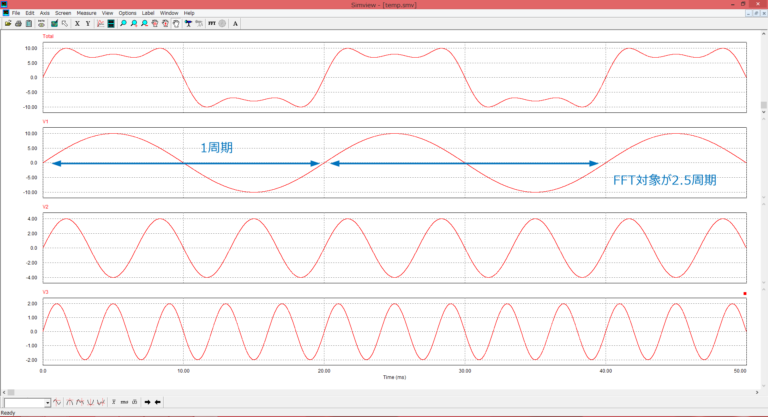Viewport: 768px width, 417px height.
Task: Click the FFT toolbar button
Action: tap(211, 23)
